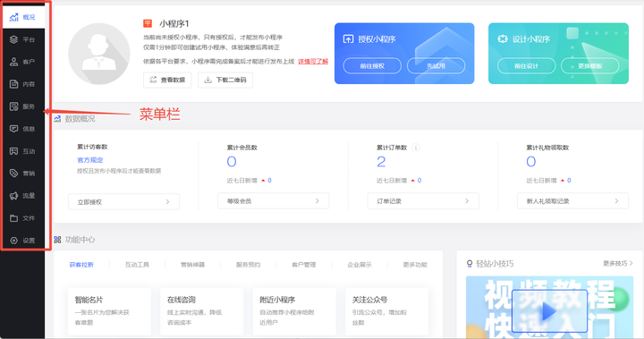
Task: Click the info icon next to 累计订单数
Action: [x=416, y=148]
